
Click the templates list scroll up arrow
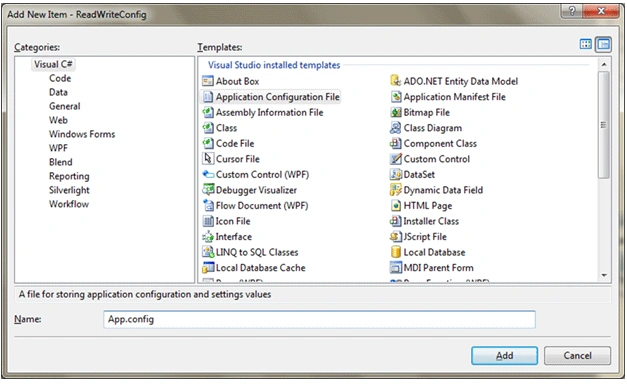604,65
